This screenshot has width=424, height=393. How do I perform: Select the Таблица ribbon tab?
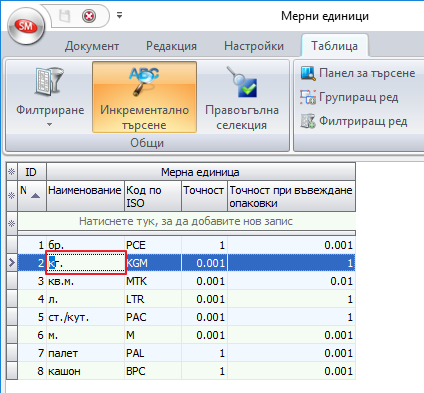click(335, 46)
